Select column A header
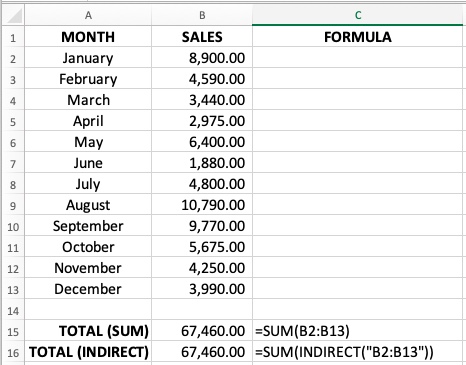This screenshot has height=365, width=466. (x=88, y=16)
